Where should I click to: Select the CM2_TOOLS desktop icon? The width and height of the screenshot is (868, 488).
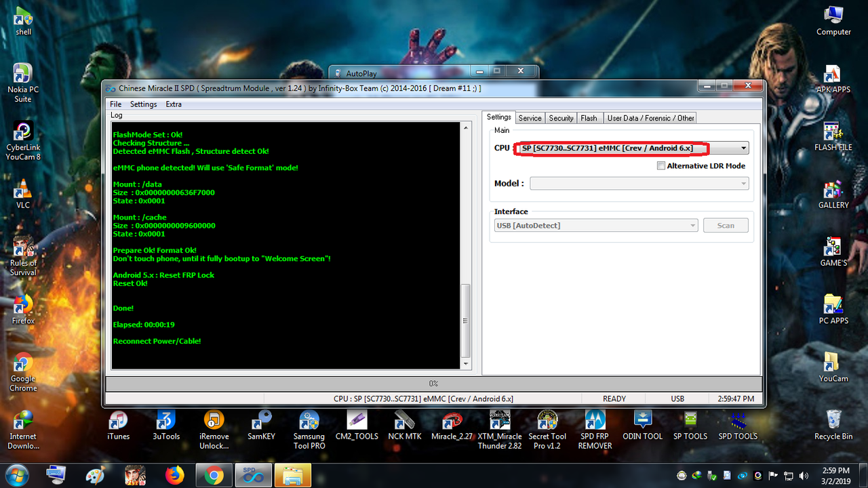[x=357, y=425]
